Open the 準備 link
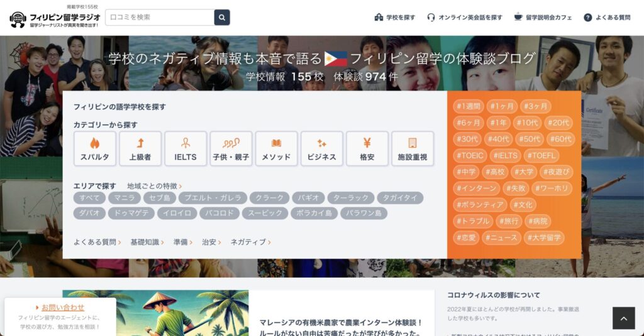Image resolution: width=644 pixels, height=336 pixels. point(183,242)
